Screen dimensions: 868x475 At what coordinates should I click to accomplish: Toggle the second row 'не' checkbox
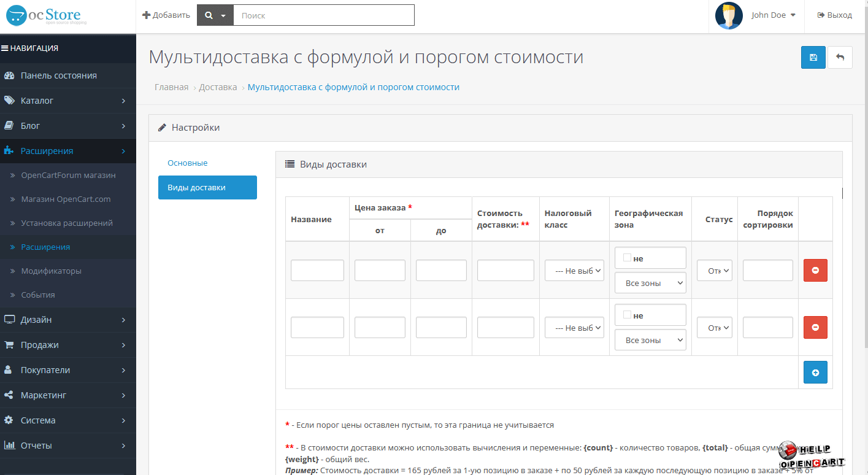(627, 314)
